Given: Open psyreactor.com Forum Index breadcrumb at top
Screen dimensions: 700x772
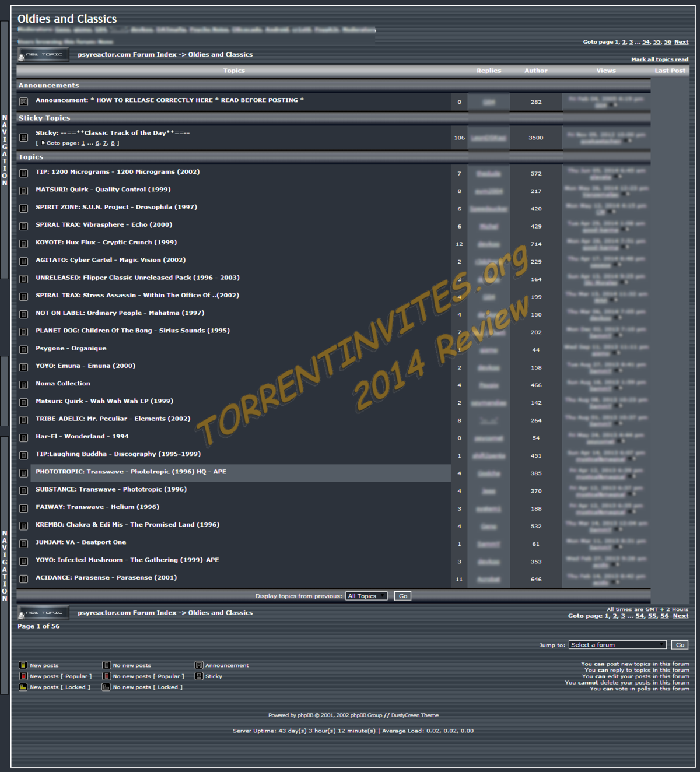Looking at the screenshot, I should click(127, 54).
